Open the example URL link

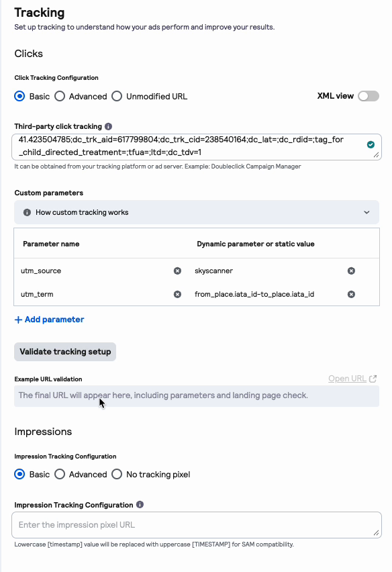(347, 379)
